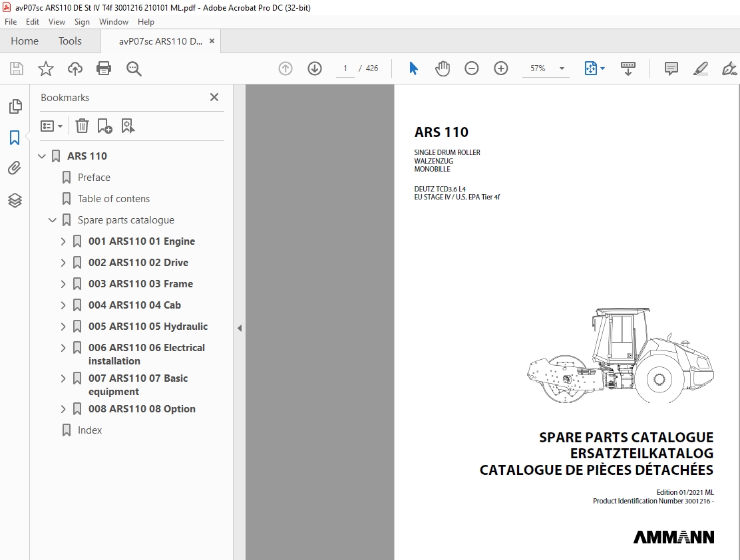740x560 pixels.
Task: Click the upload to cloud icon
Action: tap(75, 69)
